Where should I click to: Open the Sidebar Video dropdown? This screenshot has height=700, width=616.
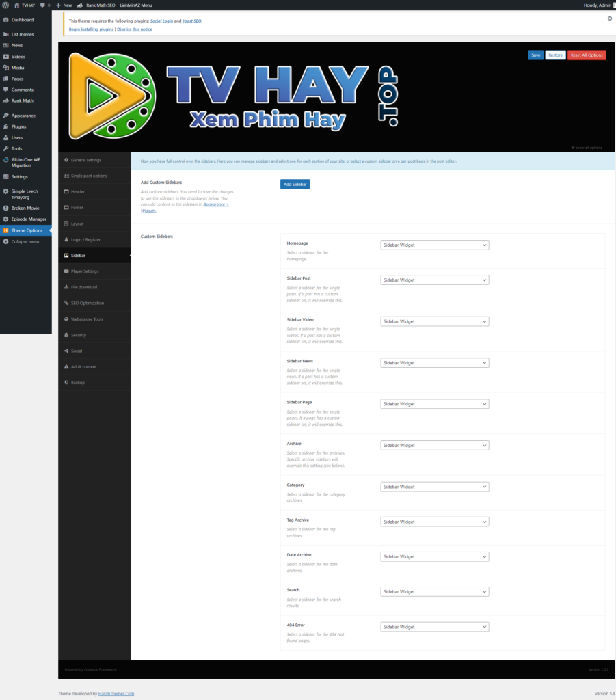(434, 321)
